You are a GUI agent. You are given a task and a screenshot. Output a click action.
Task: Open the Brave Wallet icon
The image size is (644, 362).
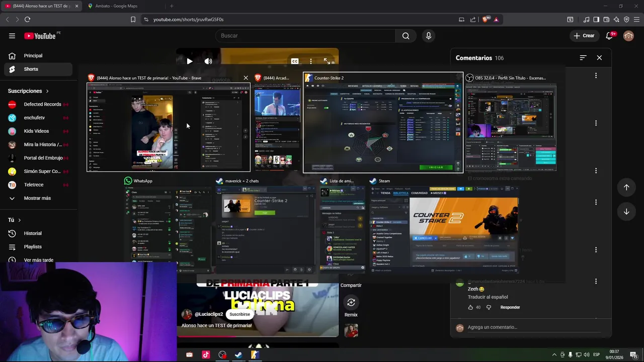tap(606, 20)
